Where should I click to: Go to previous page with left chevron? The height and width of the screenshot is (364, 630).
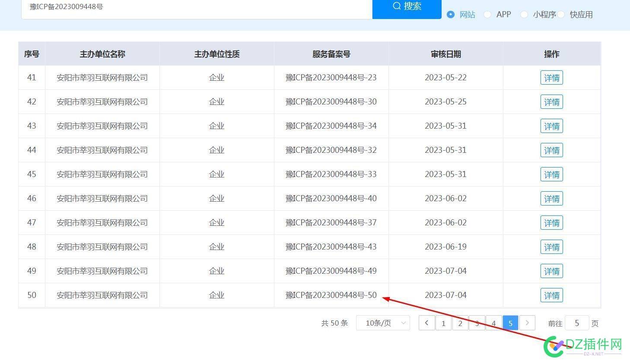click(426, 323)
